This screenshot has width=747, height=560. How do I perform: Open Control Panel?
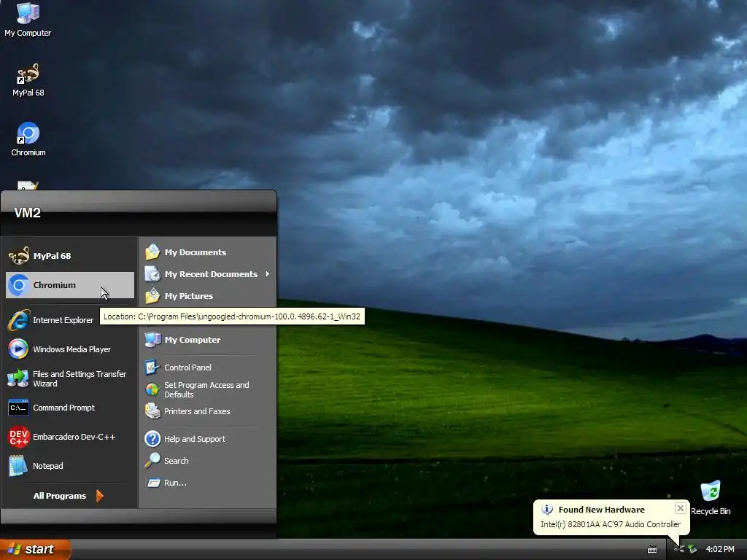(x=207, y=367)
